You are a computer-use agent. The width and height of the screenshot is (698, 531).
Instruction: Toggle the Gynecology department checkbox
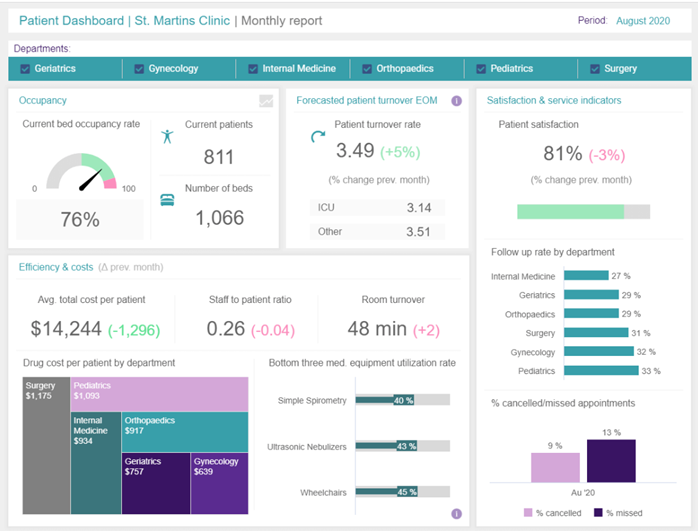point(139,69)
